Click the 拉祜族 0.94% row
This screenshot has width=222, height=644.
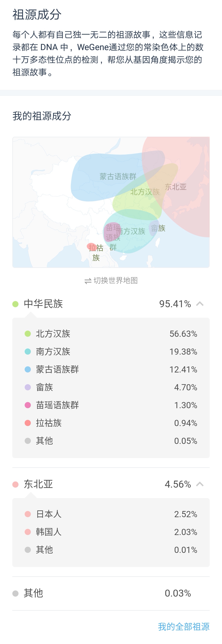coord(111,423)
